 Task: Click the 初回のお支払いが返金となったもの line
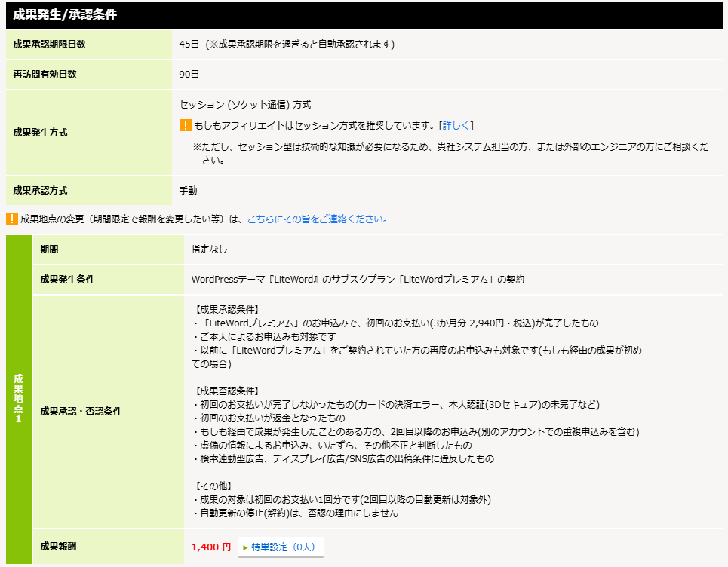point(269,418)
